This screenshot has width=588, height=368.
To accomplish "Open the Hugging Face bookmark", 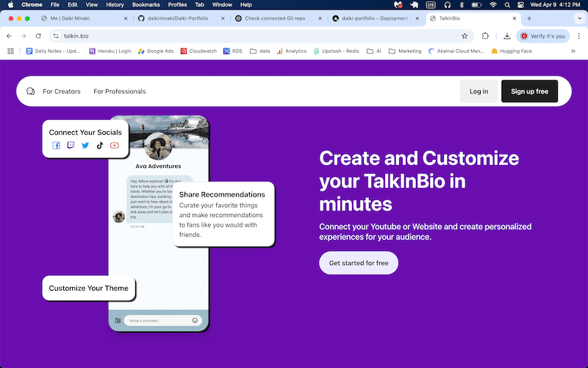I will pos(512,51).
